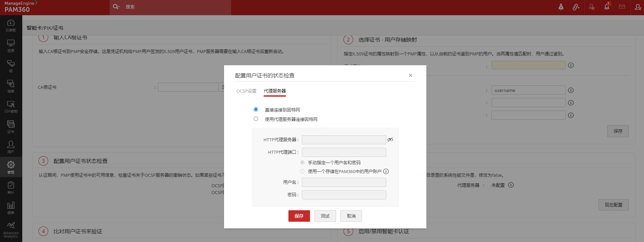Image resolution: width=644 pixels, height=242 pixels.
Task: Select 手动指定一个用户名和密码 radio option
Action: (302, 163)
